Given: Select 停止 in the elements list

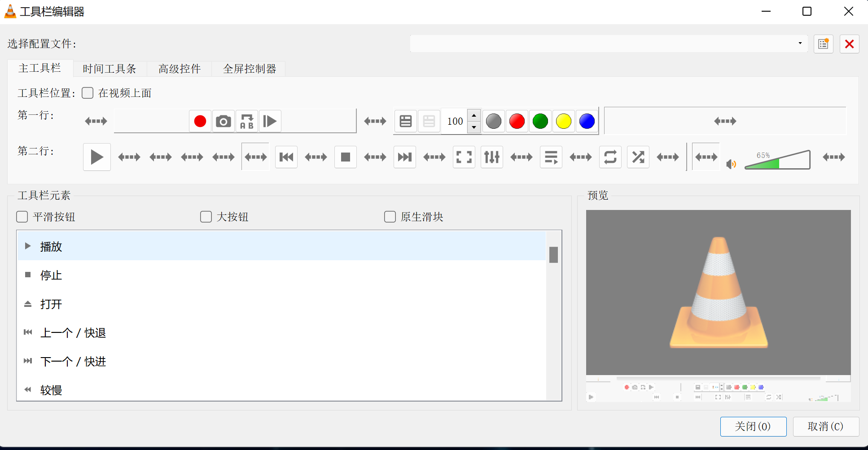Looking at the screenshot, I should point(281,275).
